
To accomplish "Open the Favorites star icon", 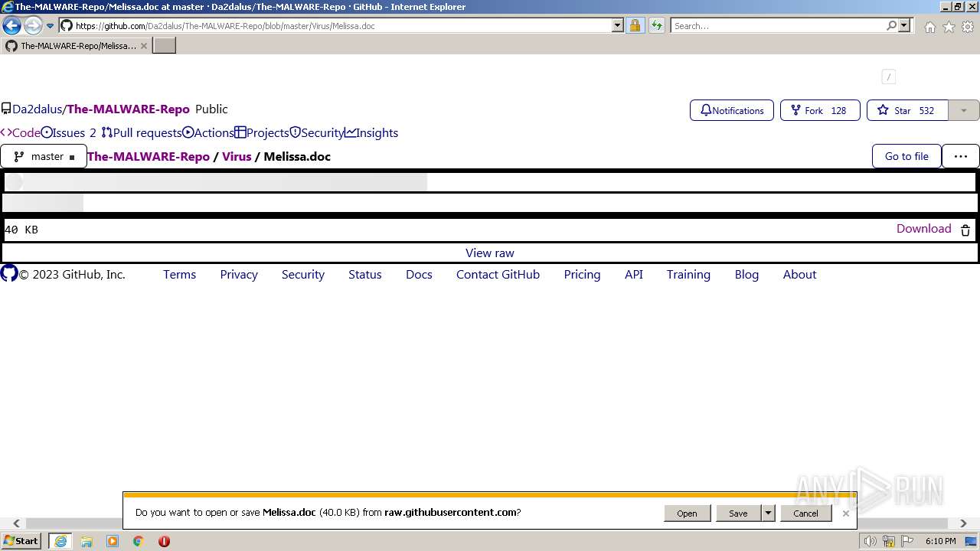I will pyautogui.click(x=949, y=27).
